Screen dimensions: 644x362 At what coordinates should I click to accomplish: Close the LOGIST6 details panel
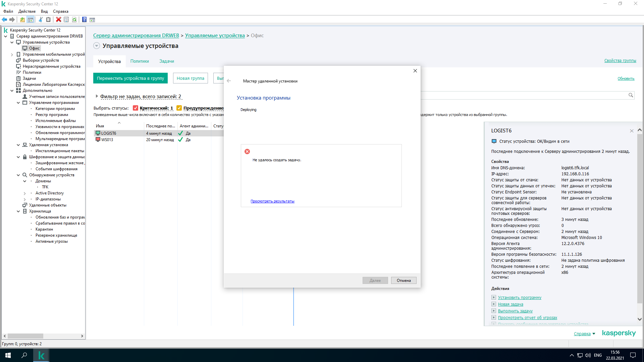tap(632, 131)
